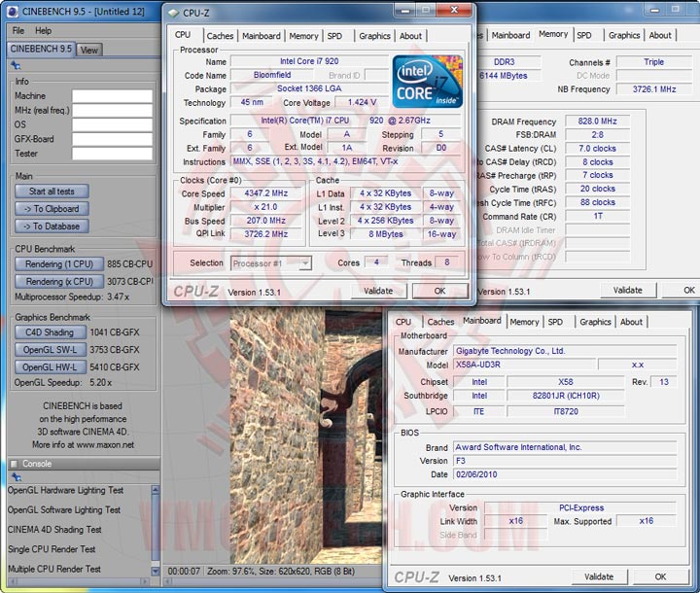Viewport: 700px width, 593px height.
Task: Click the 'OpenGL Hardware Lighting Test' console line
Action: point(66,490)
